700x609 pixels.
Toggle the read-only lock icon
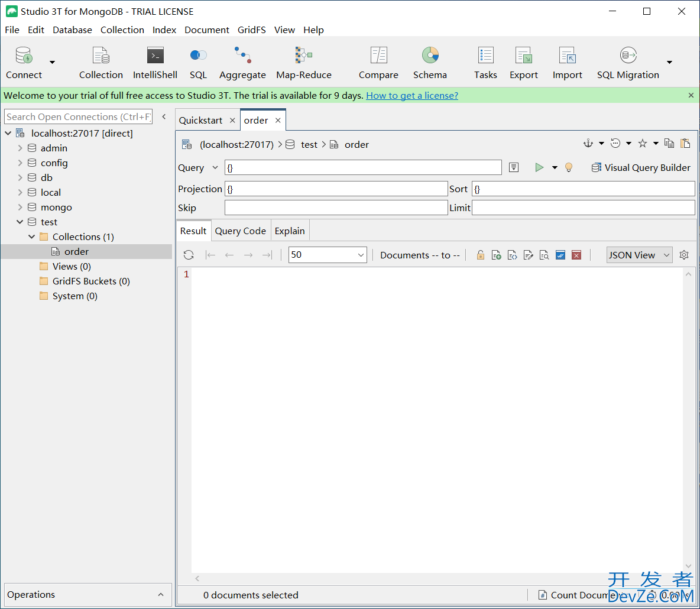tap(480, 255)
